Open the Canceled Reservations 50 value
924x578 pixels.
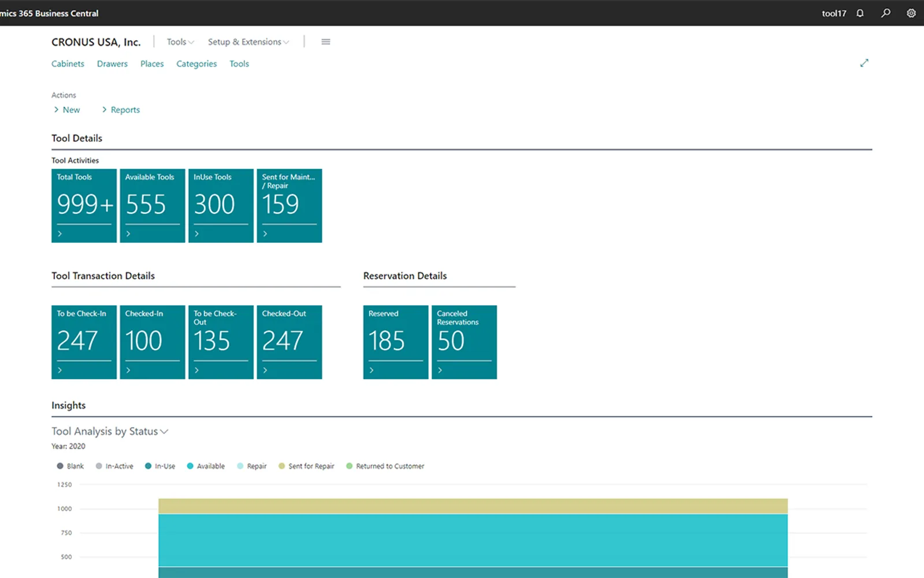[451, 340]
